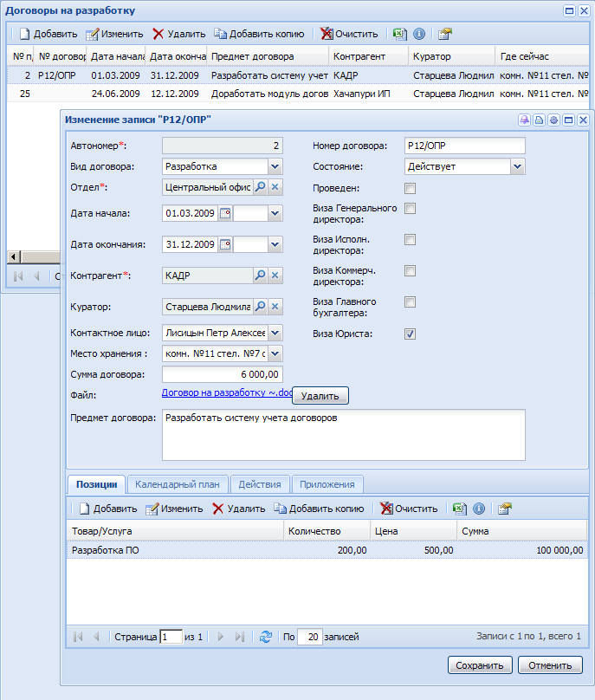Screen dimensions: 595x700
Task: Click the info icon in top toolbar
Action: [x=419, y=34]
